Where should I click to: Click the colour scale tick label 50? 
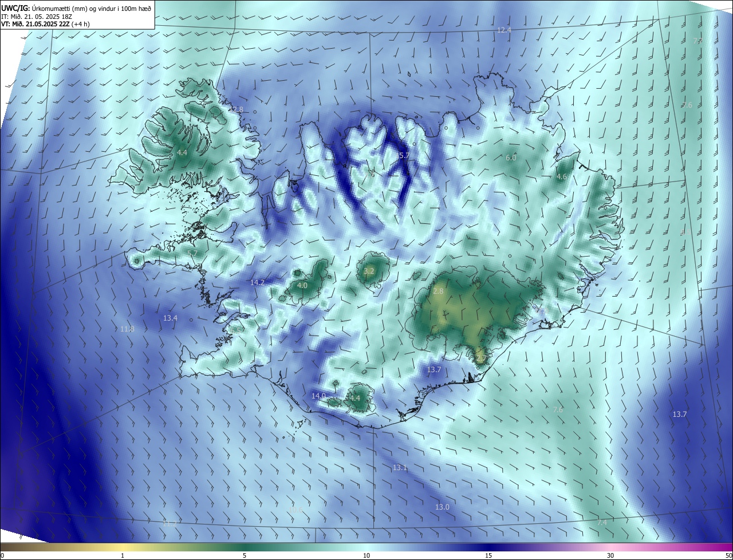coord(728,555)
